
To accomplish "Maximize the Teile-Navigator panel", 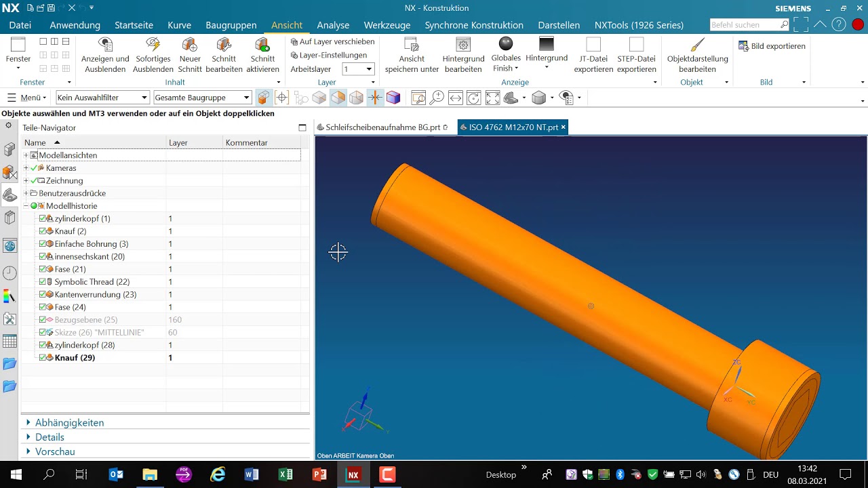I will tap(302, 127).
